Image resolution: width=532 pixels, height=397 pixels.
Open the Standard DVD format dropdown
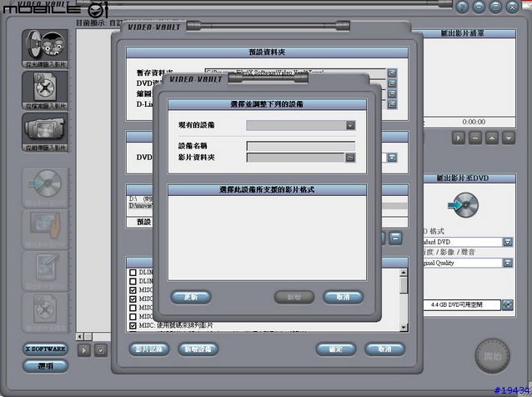[x=508, y=242]
